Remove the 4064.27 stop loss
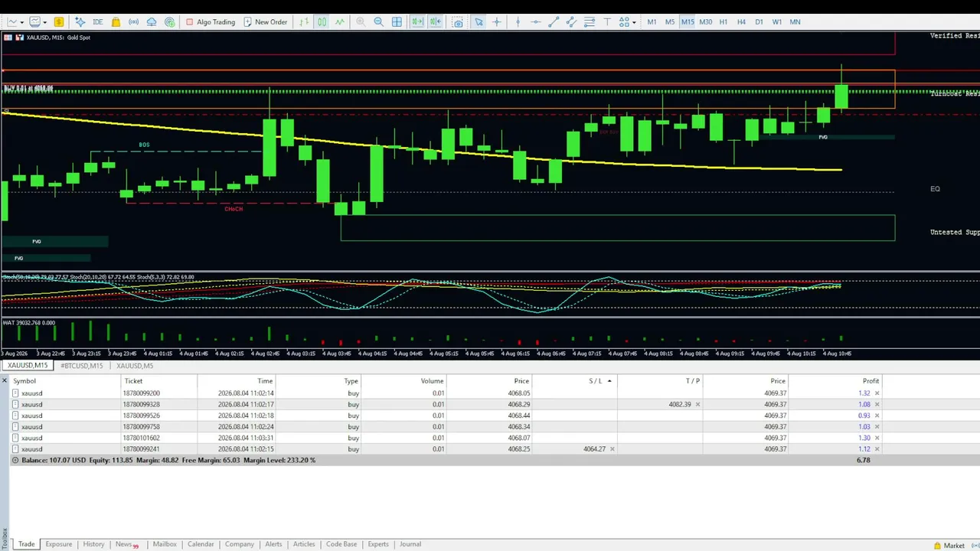This screenshot has width=980, height=551. (x=612, y=449)
